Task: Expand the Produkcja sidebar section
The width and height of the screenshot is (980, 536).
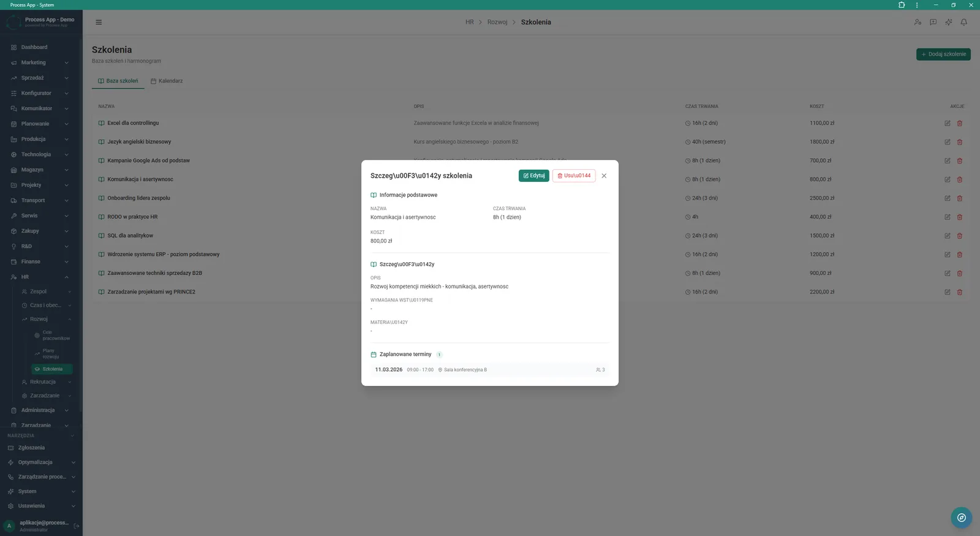Action: (x=40, y=139)
